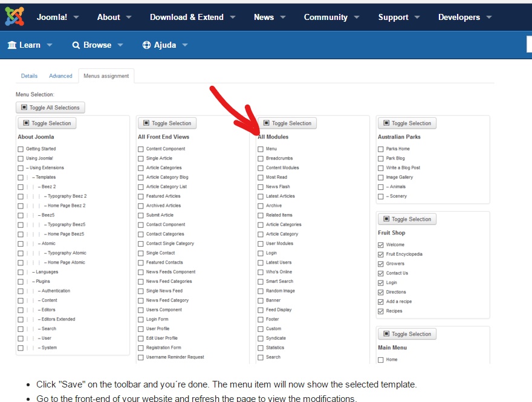Check the Smart Search checkbox

pos(261,282)
